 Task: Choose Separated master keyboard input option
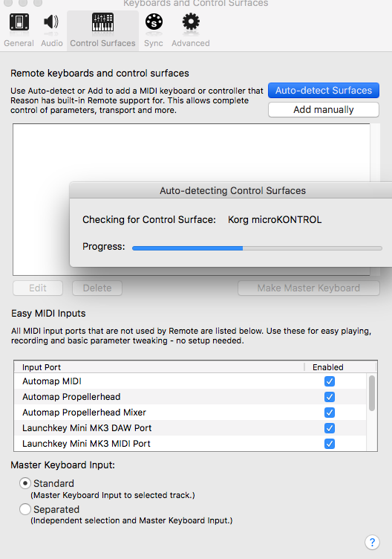point(25,509)
